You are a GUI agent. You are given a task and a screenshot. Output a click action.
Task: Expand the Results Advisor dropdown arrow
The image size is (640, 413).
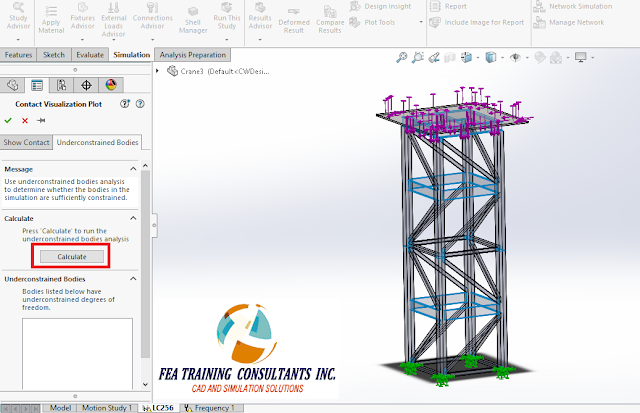260,40
